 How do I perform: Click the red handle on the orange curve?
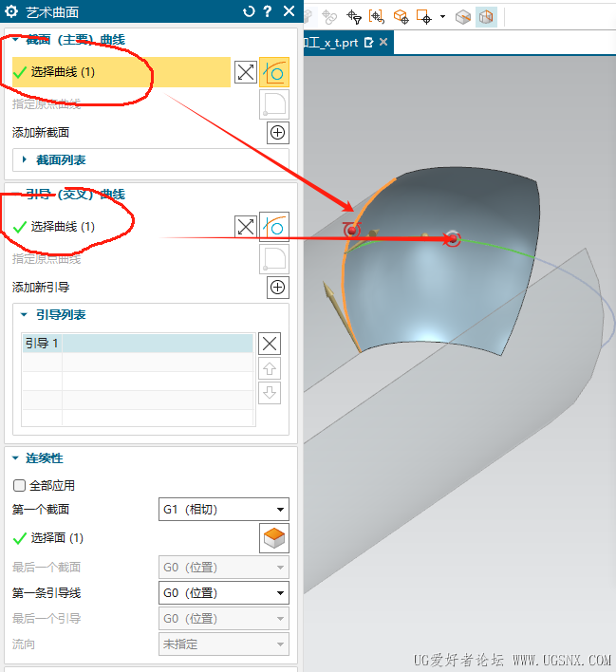tap(352, 231)
